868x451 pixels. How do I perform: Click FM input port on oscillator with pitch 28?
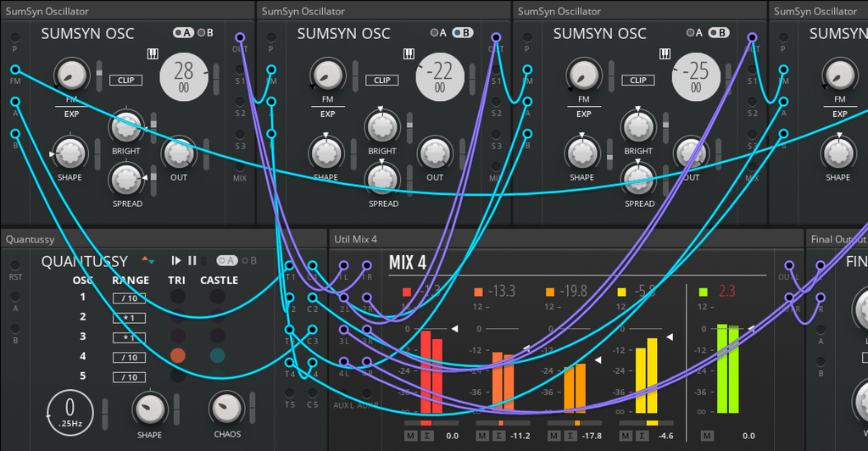[15, 70]
